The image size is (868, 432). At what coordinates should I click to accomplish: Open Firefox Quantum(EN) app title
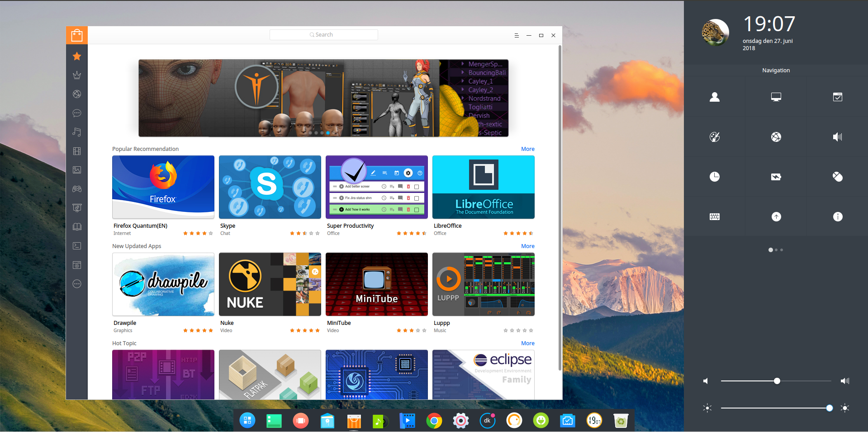click(140, 226)
